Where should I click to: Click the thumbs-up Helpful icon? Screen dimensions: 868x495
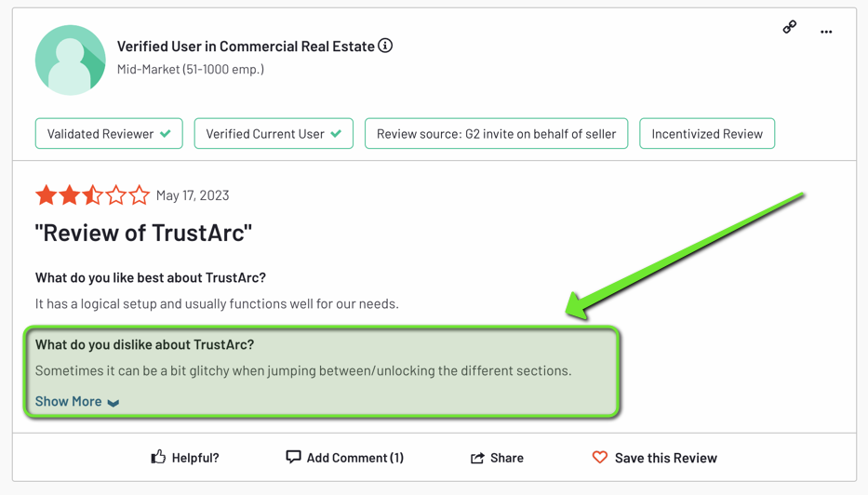158,457
